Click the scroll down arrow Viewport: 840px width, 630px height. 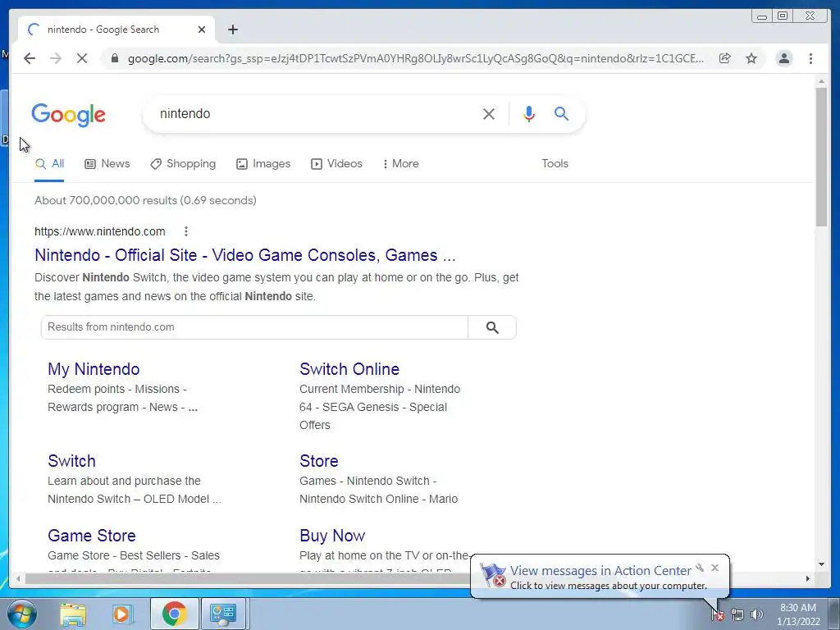point(821,564)
